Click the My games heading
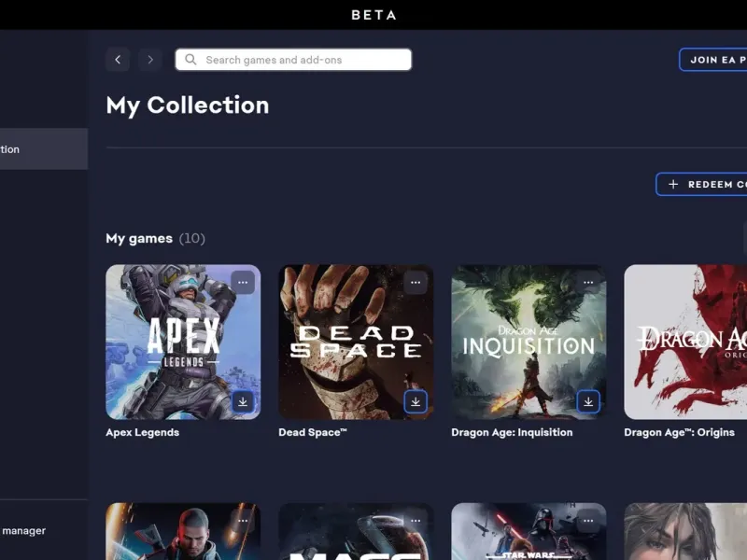Viewport: 747px width, 560px height. (139, 238)
